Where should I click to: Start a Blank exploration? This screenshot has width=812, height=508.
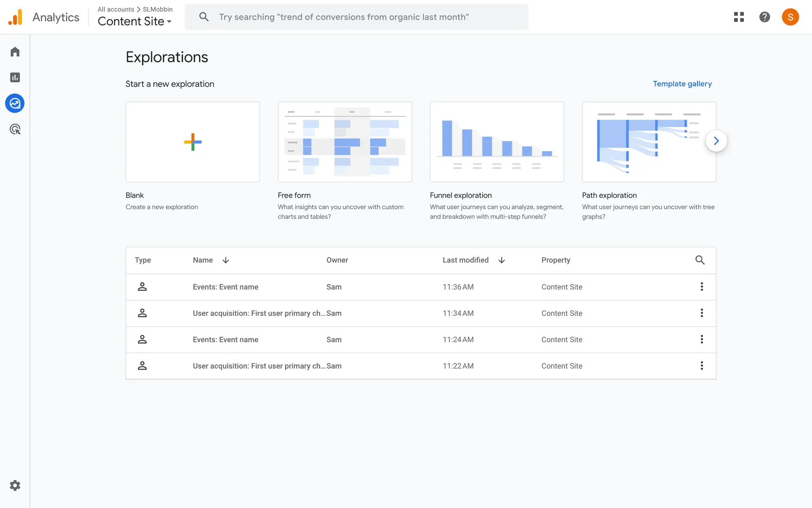(x=192, y=142)
